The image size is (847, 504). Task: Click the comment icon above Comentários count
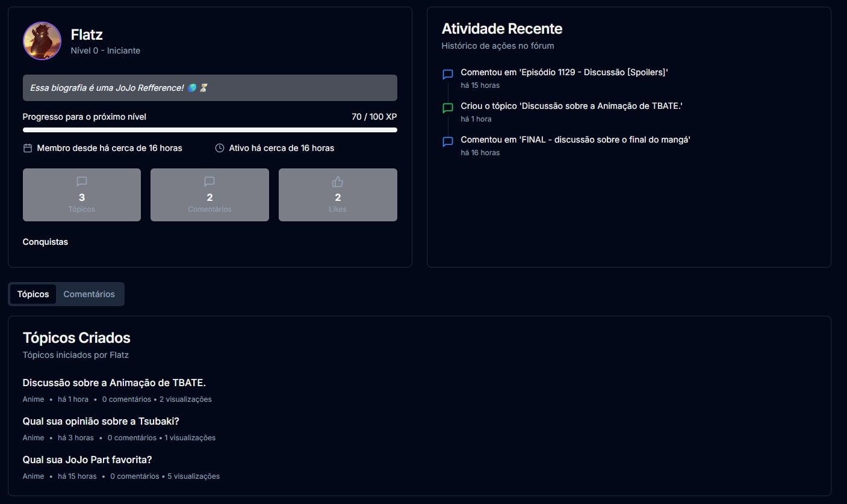pyautogui.click(x=209, y=181)
